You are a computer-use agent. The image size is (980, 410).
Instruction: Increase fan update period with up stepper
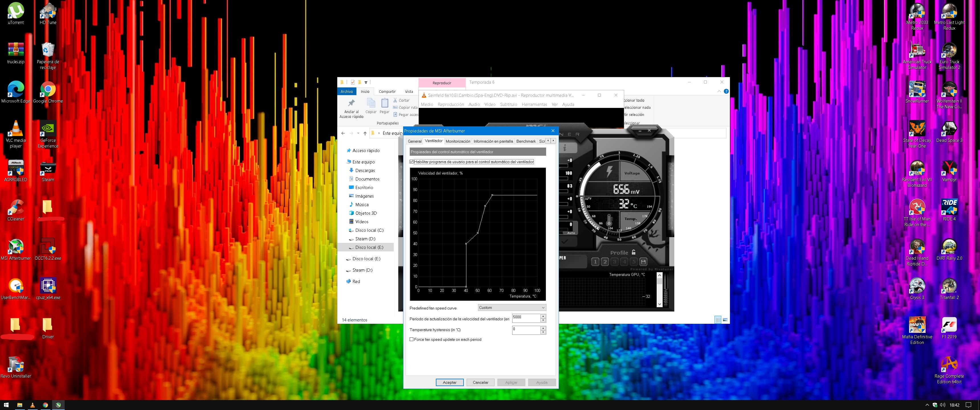coord(543,316)
